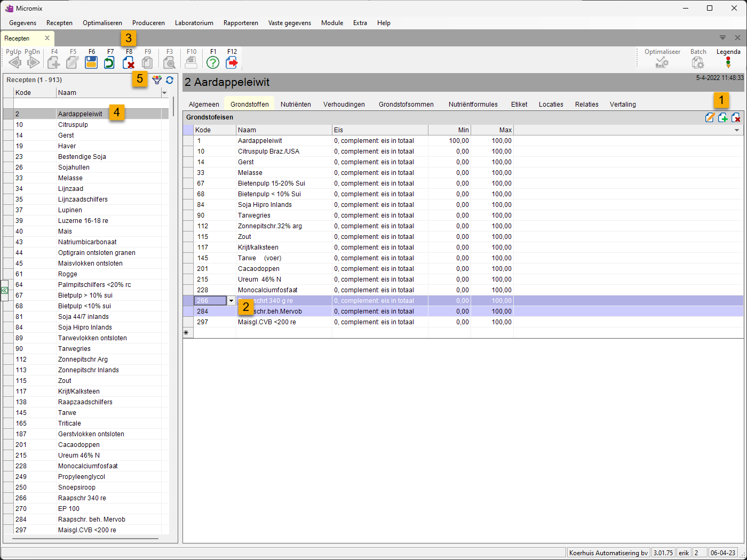The image size is (747, 560).
Task: Select Natriumbicarbonaat in the Recepten list
Action: 86,242
